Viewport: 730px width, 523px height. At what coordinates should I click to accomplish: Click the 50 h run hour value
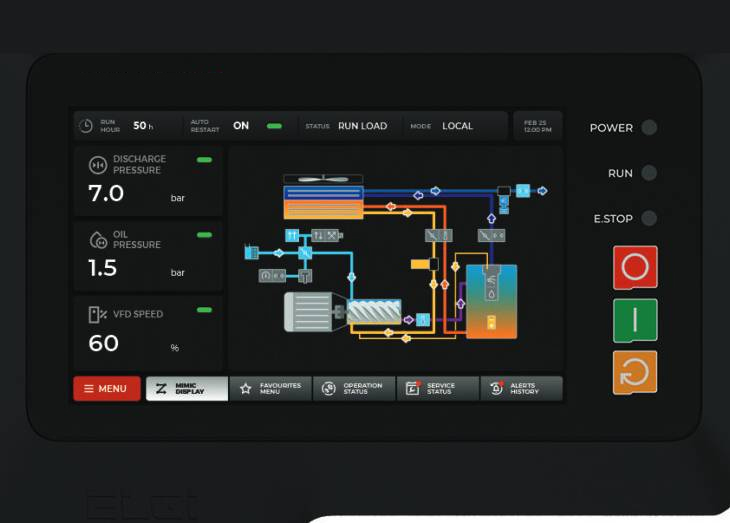[x=143, y=126]
